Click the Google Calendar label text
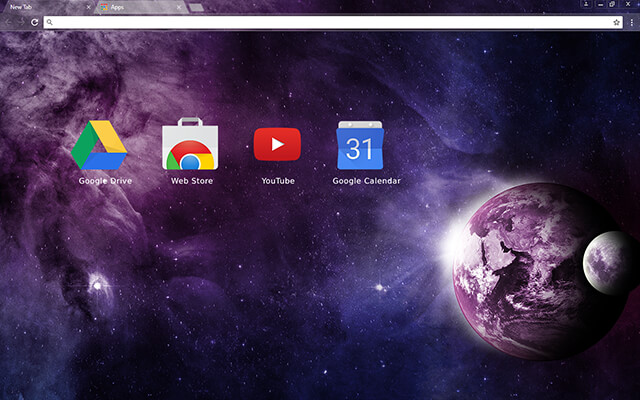 pos(367,181)
